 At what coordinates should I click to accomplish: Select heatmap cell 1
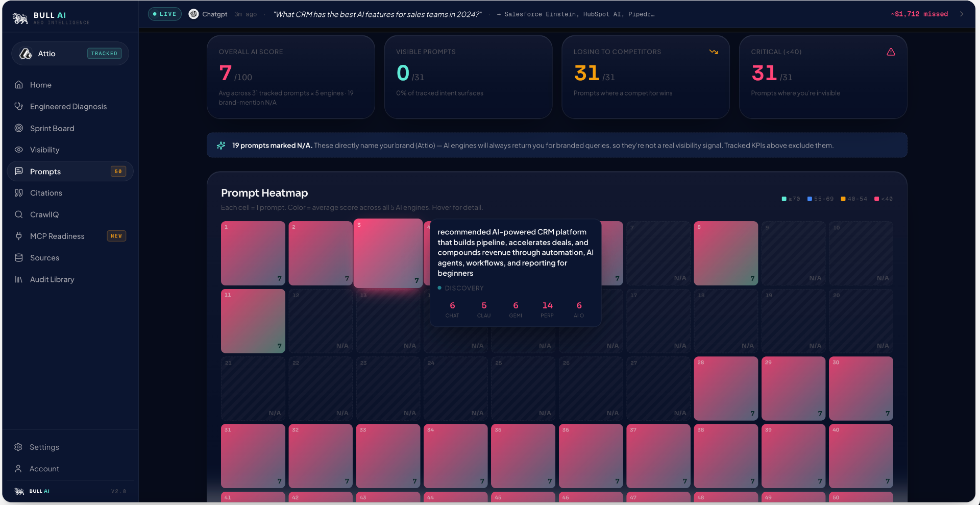click(253, 253)
